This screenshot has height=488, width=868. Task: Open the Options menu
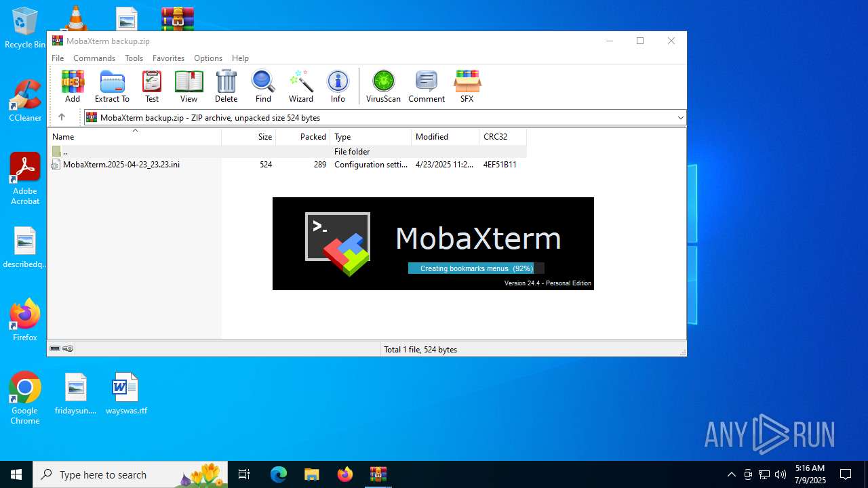click(208, 58)
